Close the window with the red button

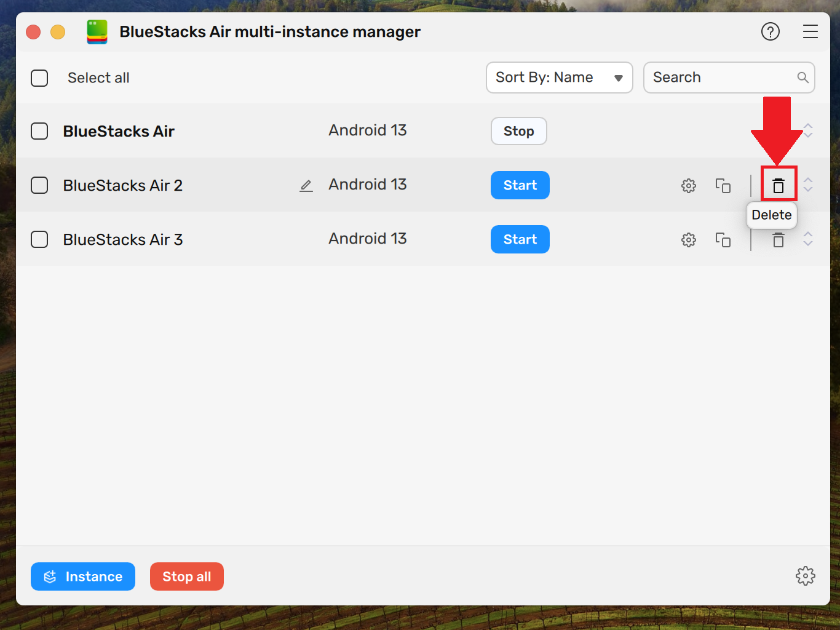[33, 32]
